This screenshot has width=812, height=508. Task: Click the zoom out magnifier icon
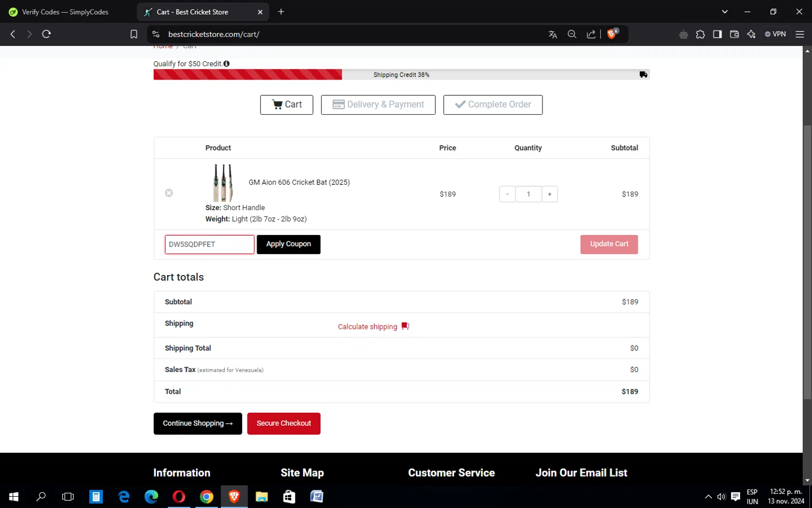[x=572, y=34]
